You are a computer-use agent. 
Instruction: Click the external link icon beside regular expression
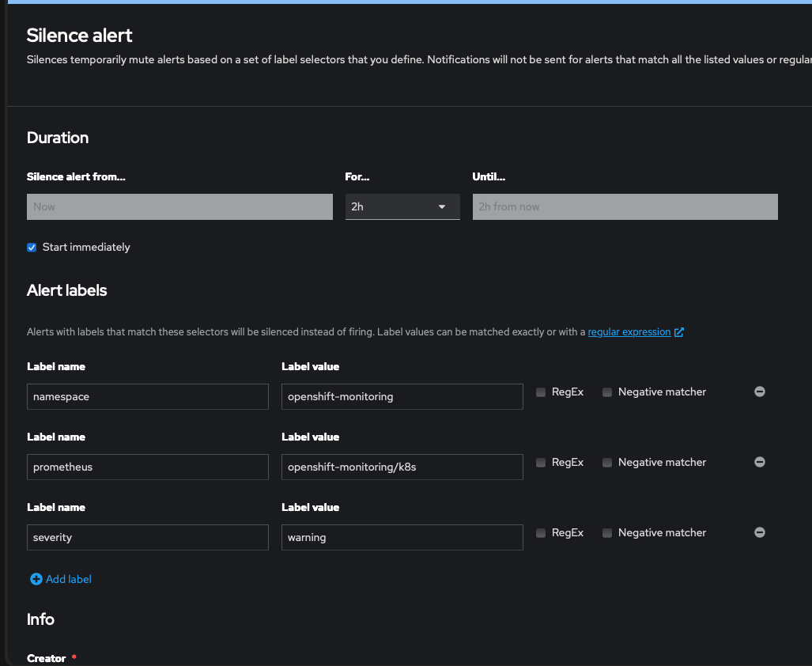click(679, 332)
